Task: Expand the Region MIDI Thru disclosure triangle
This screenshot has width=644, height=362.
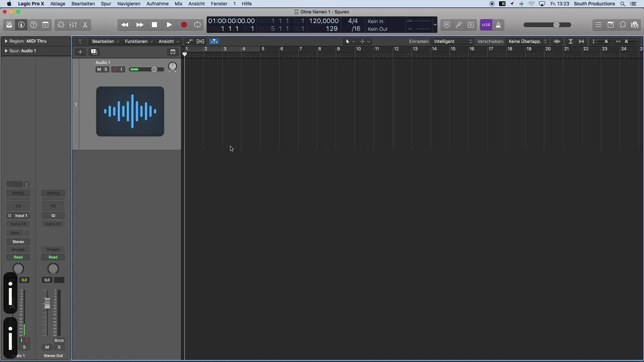Action: [x=6, y=41]
